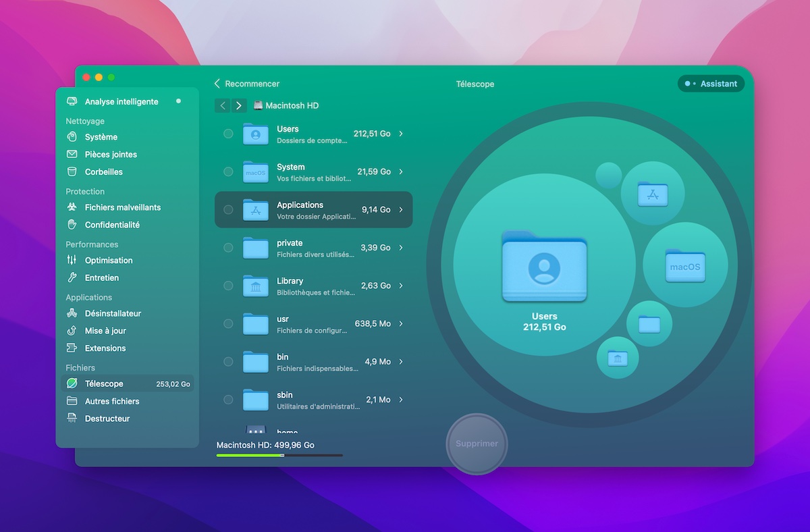810x532 pixels.
Task: Click the 21,59 Go size of System
Action: coord(374,171)
